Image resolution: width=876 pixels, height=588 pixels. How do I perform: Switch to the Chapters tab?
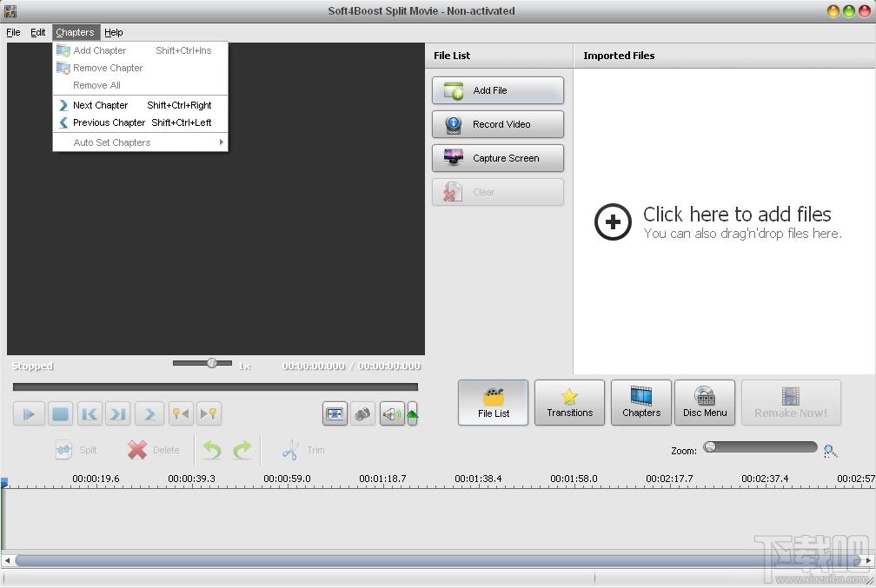point(641,403)
